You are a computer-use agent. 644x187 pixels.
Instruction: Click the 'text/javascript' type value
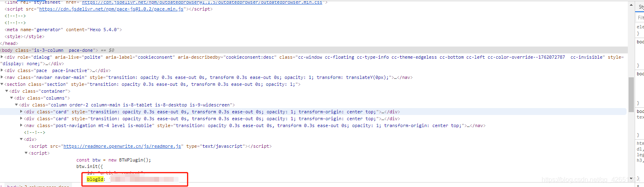[x=221, y=146]
